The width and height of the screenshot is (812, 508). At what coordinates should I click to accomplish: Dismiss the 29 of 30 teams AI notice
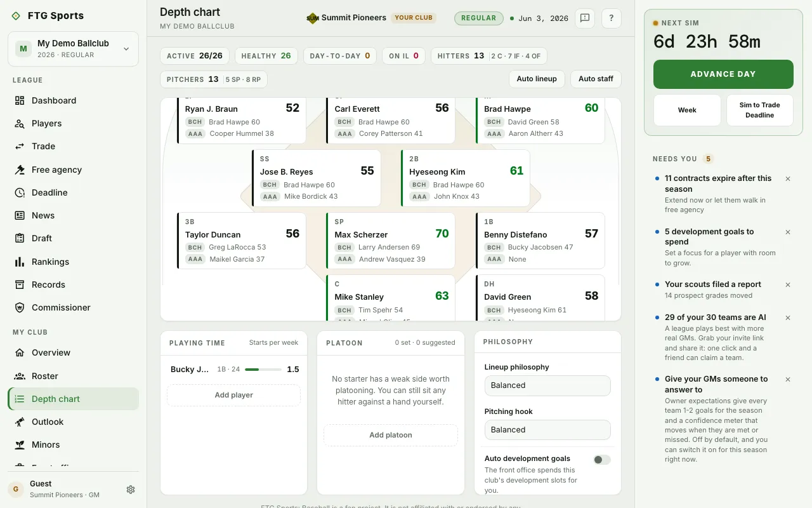pyautogui.click(x=788, y=317)
